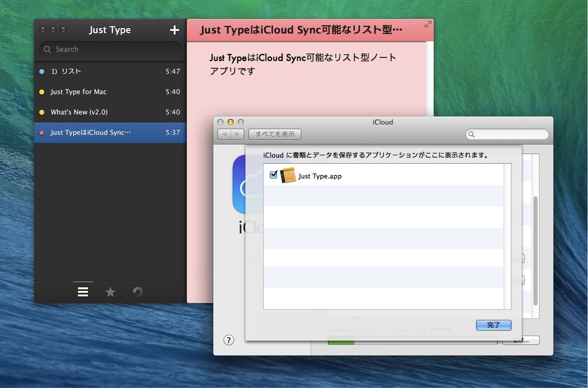Click the iCloud window title bar text
588x388 pixels.
(382, 122)
